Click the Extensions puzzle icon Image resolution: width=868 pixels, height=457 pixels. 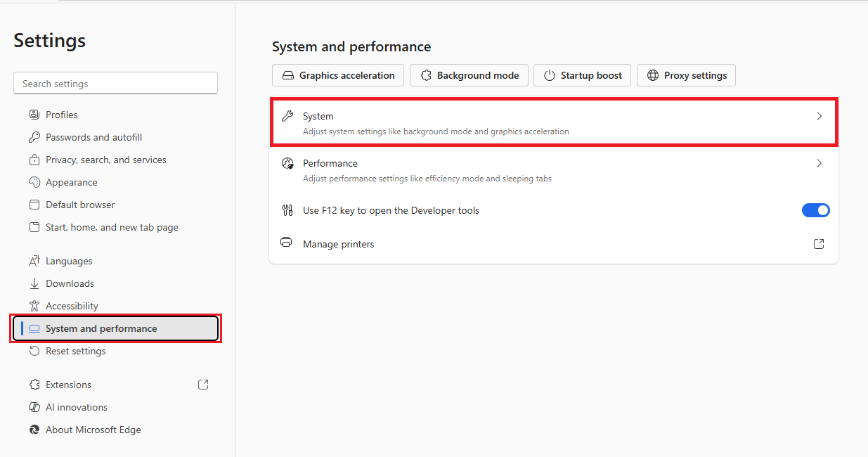coord(34,385)
